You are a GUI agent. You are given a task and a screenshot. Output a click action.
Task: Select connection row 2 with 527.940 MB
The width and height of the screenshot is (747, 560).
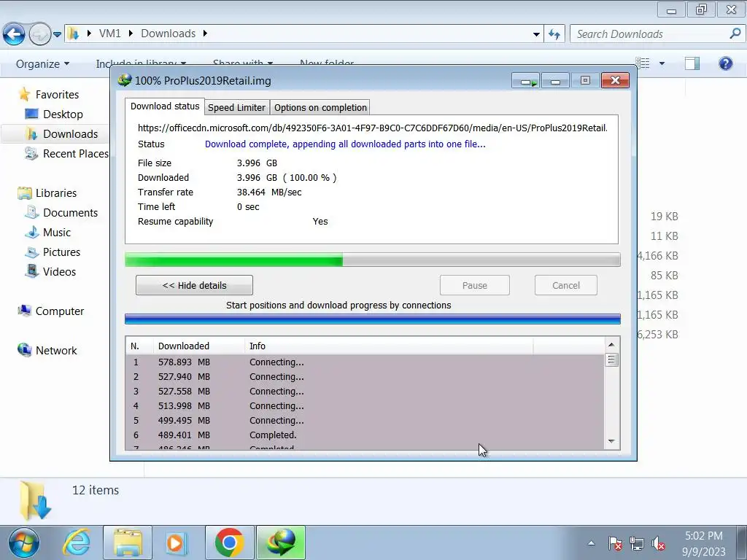365,377
